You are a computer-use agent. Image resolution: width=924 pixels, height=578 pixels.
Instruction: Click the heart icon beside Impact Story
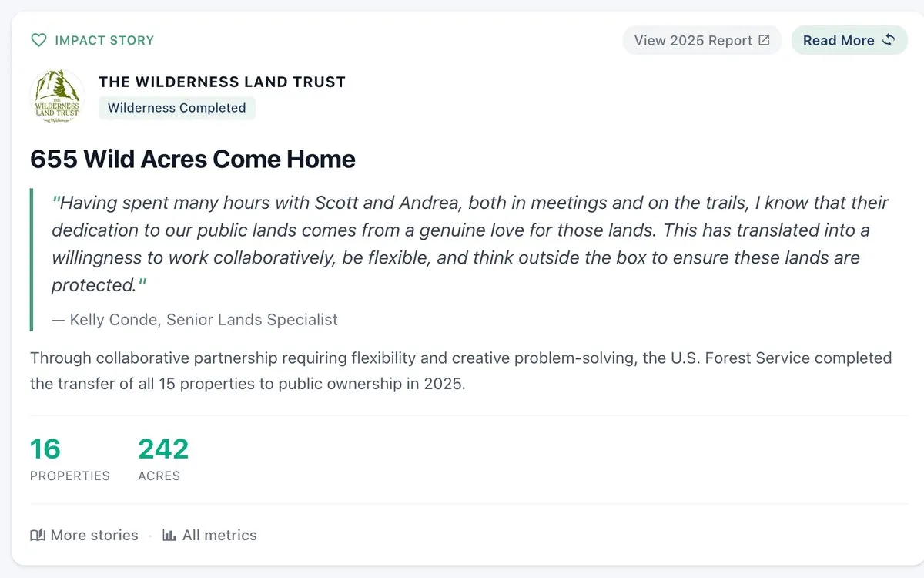point(38,40)
